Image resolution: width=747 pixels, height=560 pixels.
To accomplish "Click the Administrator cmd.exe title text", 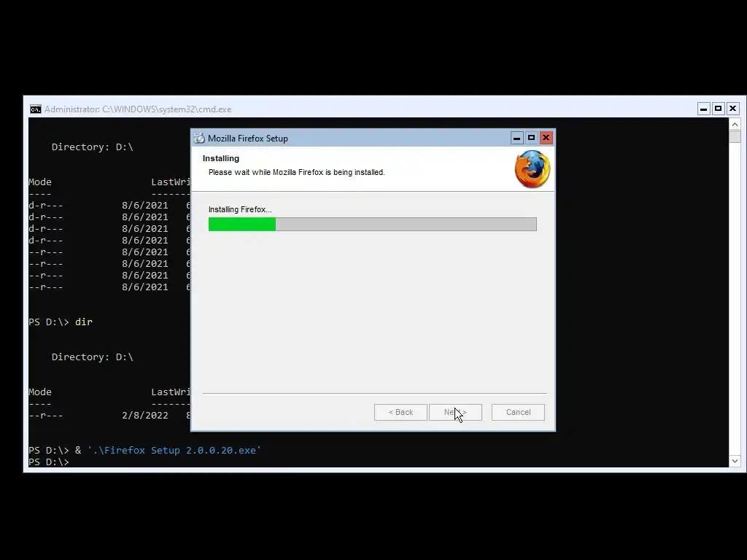I will 138,109.
